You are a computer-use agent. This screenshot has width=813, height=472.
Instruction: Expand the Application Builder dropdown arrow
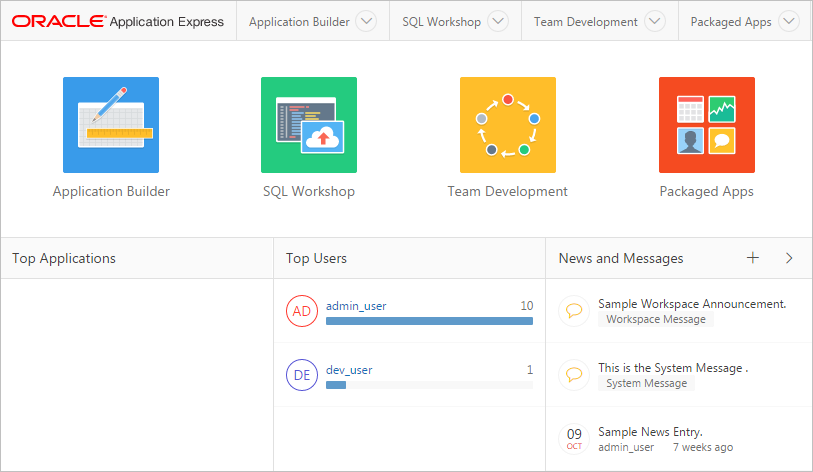point(365,21)
